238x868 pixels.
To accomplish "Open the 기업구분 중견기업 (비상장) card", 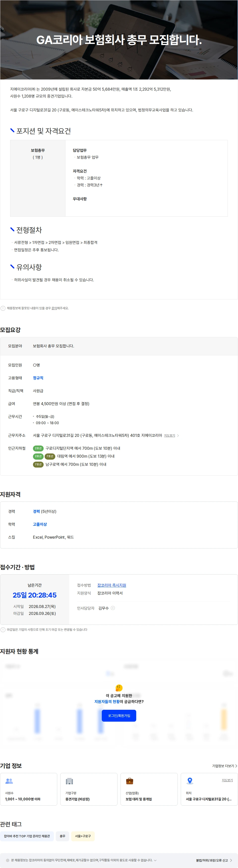I will pyautogui.click(x=89, y=789).
